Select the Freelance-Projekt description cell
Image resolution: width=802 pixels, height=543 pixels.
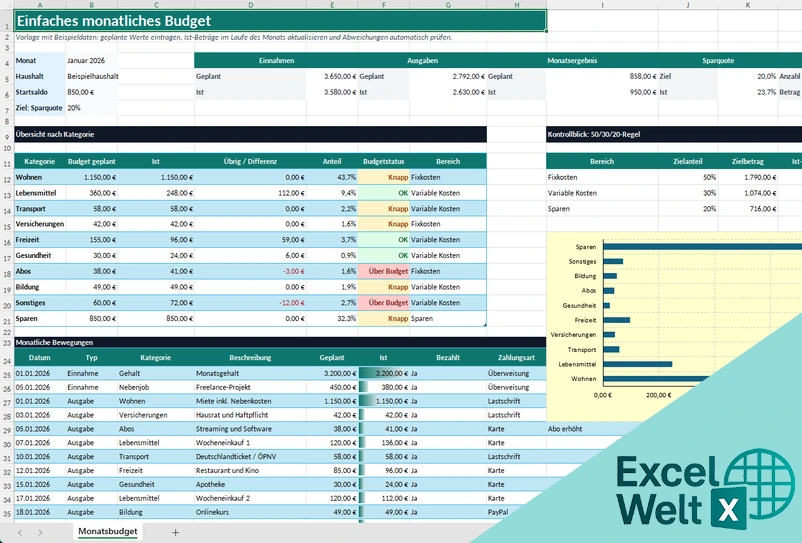click(x=251, y=387)
